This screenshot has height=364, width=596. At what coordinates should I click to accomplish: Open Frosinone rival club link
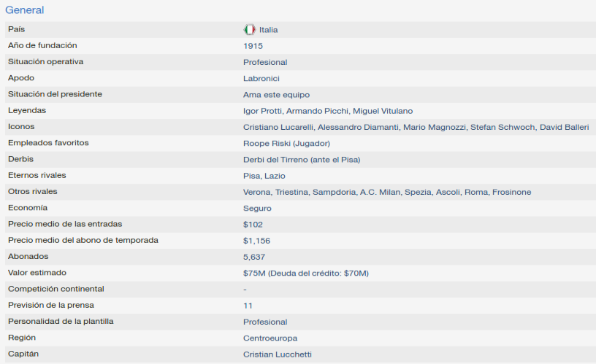[511, 192]
